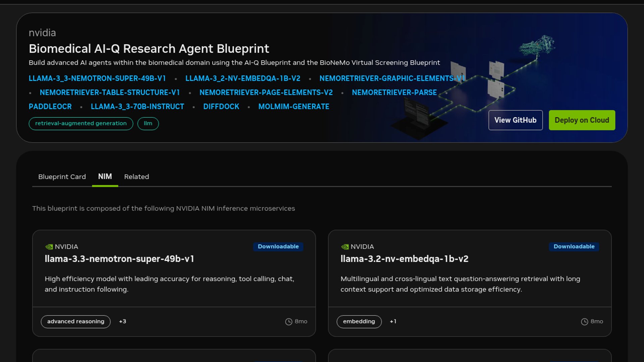The image size is (644, 362).
Task: Click the View GitHub button
Action: coord(515,120)
